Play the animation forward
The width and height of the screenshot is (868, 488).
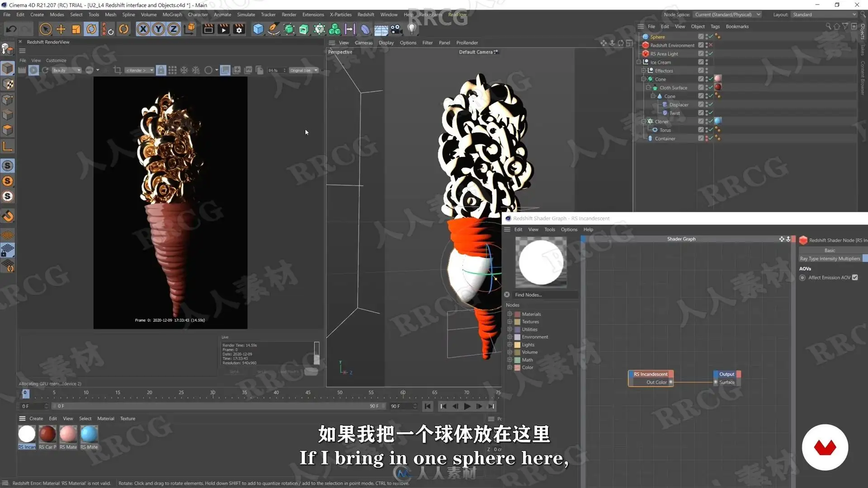click(467, 406)
